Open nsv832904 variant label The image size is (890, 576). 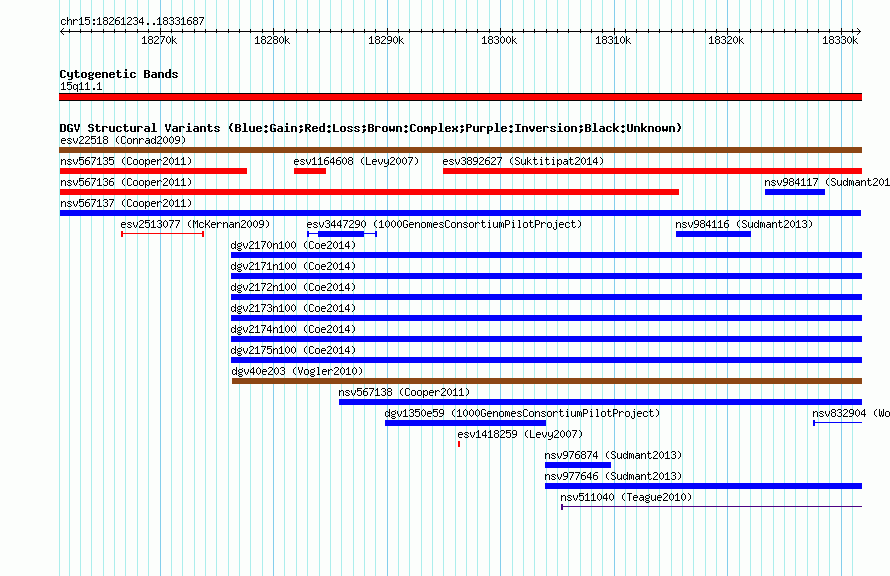click(x=851, y=413)
